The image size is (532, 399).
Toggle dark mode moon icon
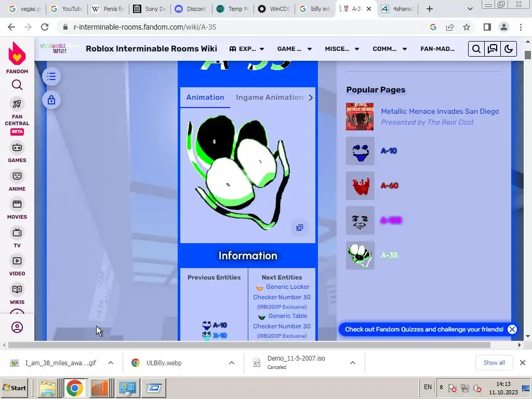pyautogui.click(x=509, y=49)
